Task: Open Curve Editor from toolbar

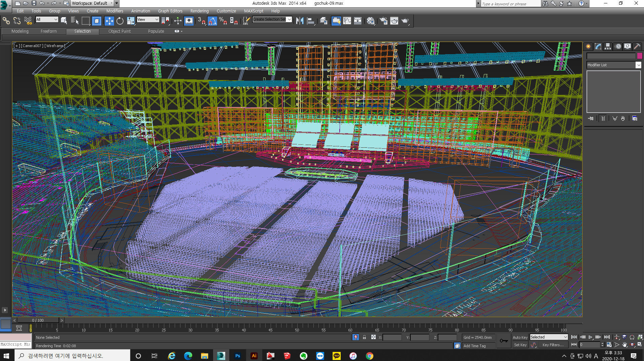Action: point(347,21)
